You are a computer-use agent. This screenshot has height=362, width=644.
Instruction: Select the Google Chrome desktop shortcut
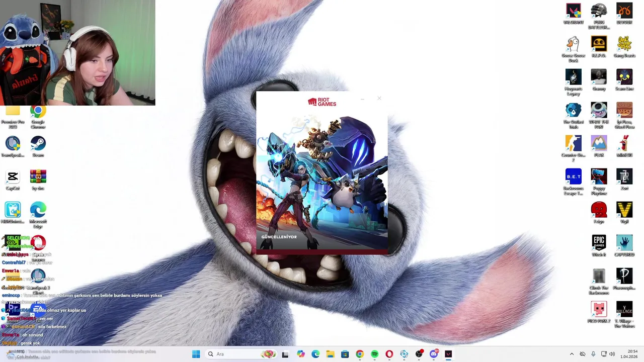pos(38,117)
